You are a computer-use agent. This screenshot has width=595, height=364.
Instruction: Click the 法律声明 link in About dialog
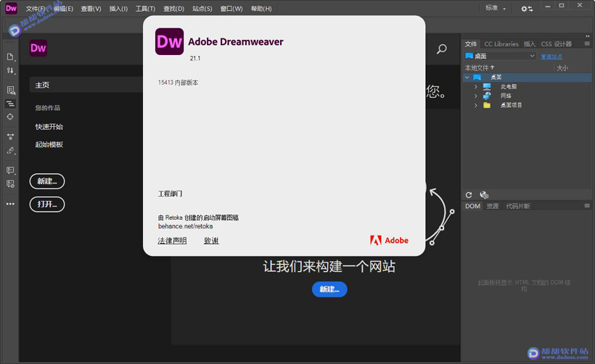(172, 241)
